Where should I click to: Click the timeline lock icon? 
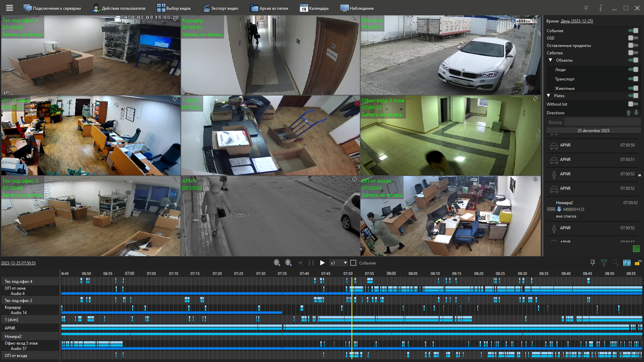(638, 263)
